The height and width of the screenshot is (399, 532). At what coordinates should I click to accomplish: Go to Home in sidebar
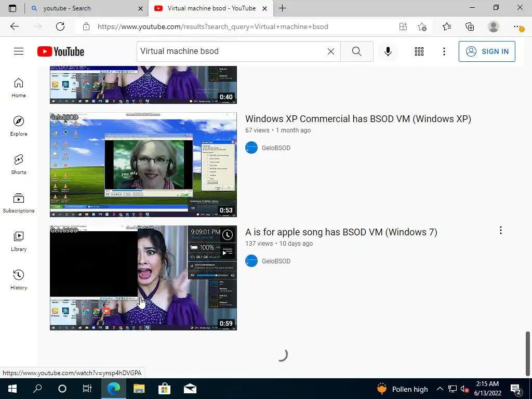click(19, 88)
